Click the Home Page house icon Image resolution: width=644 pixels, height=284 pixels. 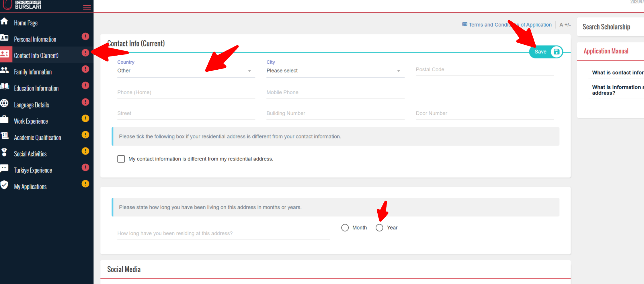tap(4, 21)
